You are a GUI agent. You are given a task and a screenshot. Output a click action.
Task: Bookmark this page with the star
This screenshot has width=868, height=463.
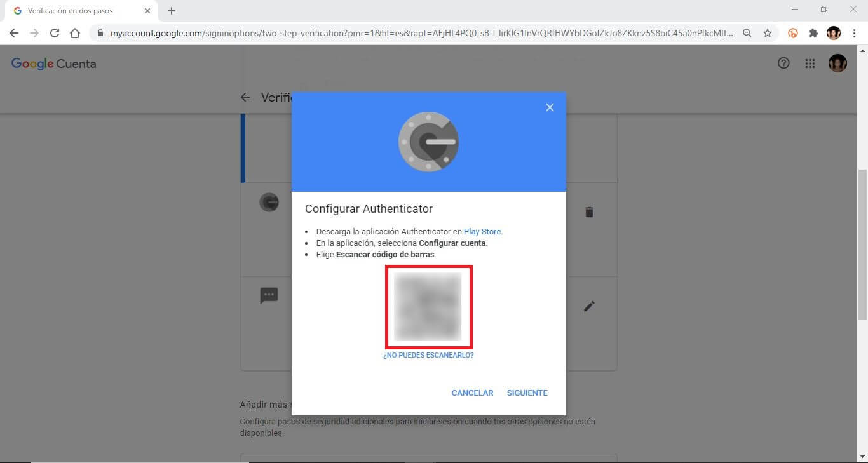pos(768,33)
